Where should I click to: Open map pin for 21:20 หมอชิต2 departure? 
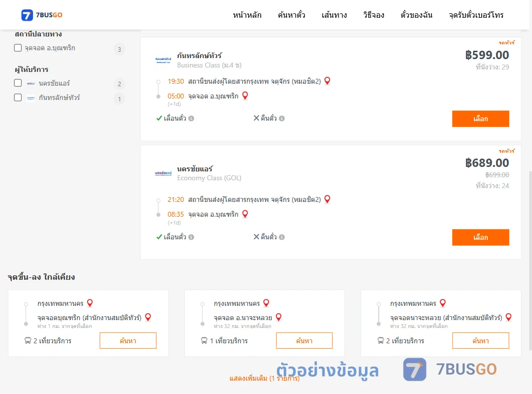328,199
